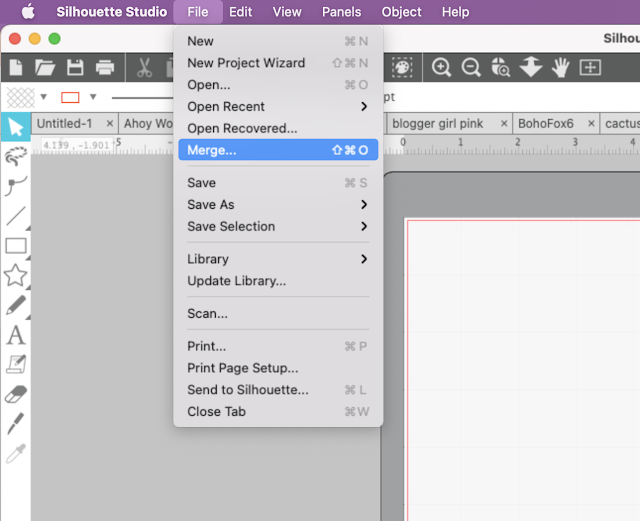Select Send to Silhouette... menu item
Screen dimensions: 640x521
pos(278,390)
